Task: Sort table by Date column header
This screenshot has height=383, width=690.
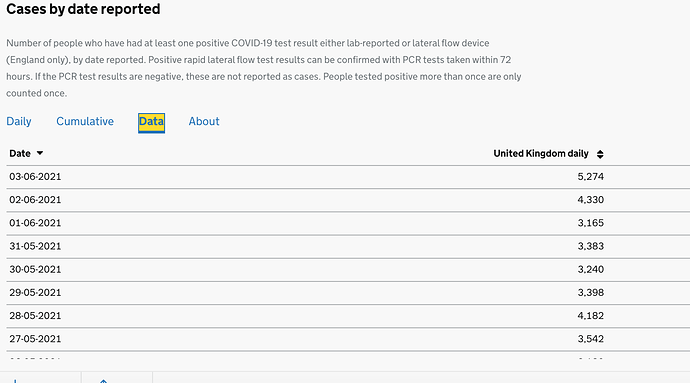Action: (x=20, y=153)
